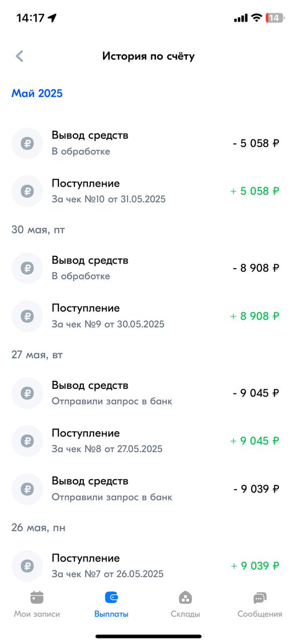This screenshot has width=297, height=644.
Task: Open Поступление за чек №8 от 27.05.2025
Action: 148,441
